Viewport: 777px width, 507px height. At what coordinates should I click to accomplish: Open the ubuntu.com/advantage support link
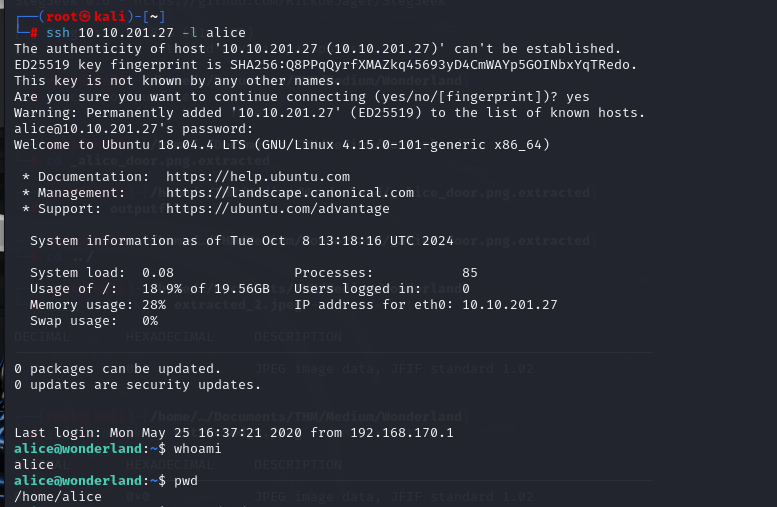tap(277, 209)
